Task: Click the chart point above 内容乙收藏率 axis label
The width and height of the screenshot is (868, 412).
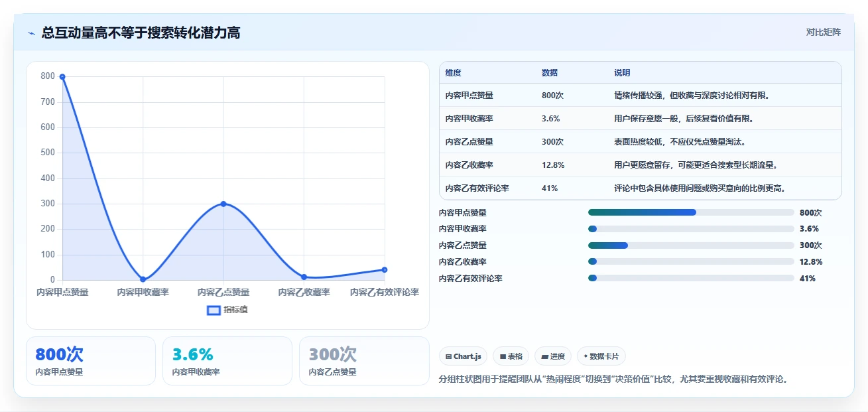Action: coord(304,277)
